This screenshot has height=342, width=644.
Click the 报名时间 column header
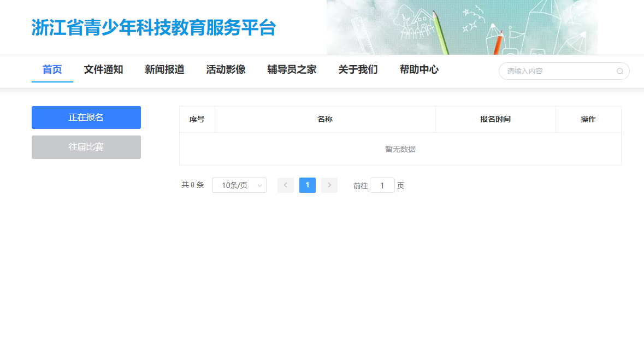496,120
